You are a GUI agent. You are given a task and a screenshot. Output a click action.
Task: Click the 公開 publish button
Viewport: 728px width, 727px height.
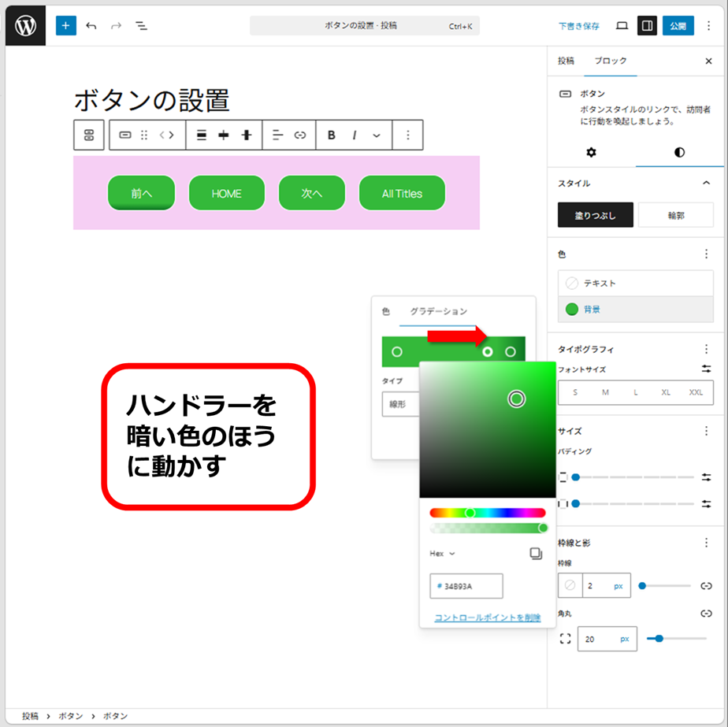coord(678,26)
